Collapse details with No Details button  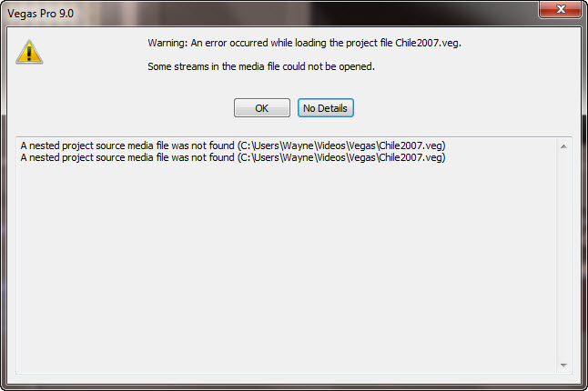coord(325,108)
